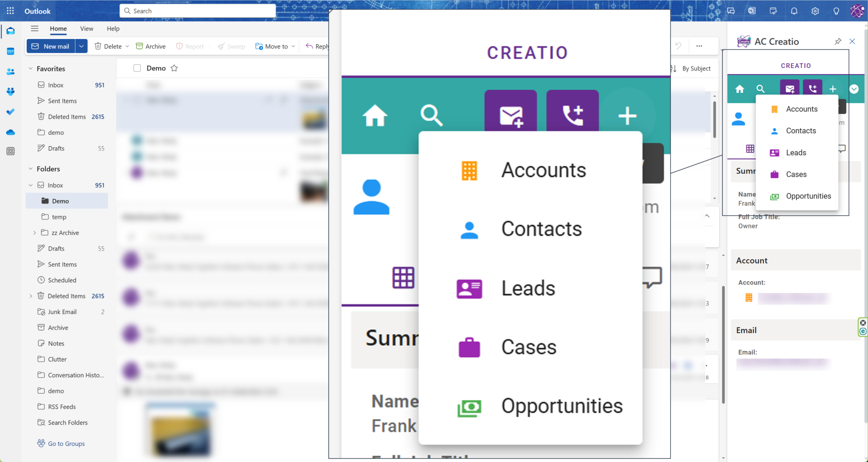Screen dimensions: 868x462
Task: Click the Demo folder in Outlook sidebar
Action: [60, 200]
